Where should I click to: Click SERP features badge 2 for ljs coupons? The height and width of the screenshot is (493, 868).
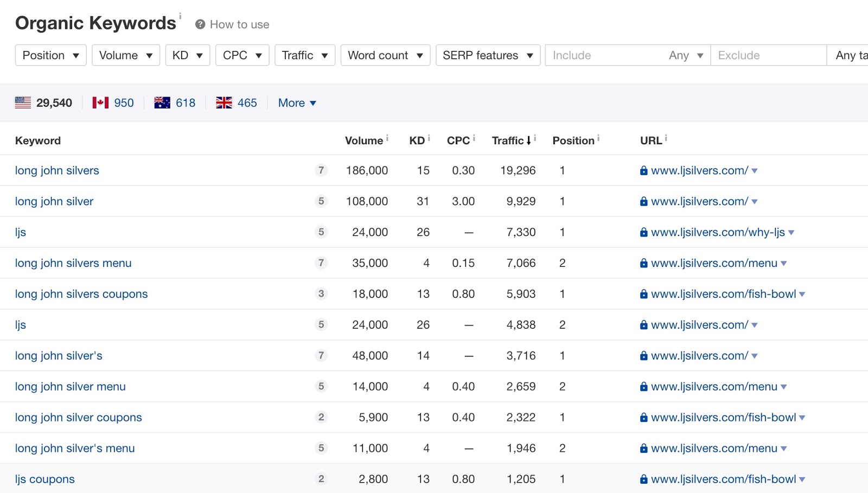pyautogui.click(x=321, y=479)
